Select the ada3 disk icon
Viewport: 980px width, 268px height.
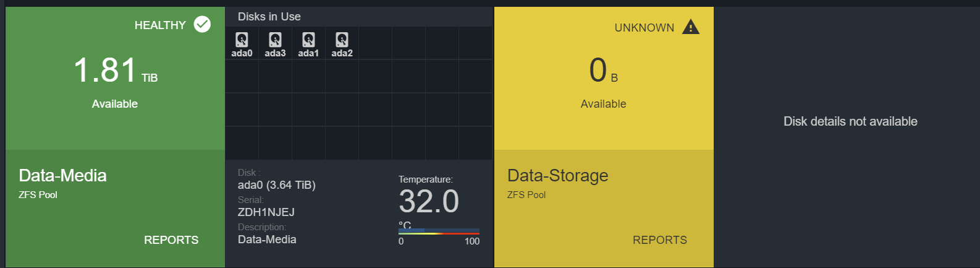275,40
